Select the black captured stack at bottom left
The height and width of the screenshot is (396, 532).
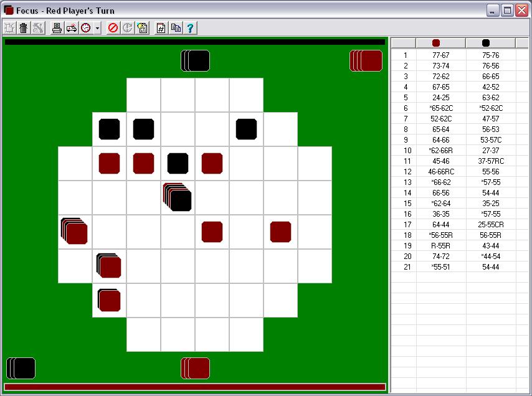21,368
